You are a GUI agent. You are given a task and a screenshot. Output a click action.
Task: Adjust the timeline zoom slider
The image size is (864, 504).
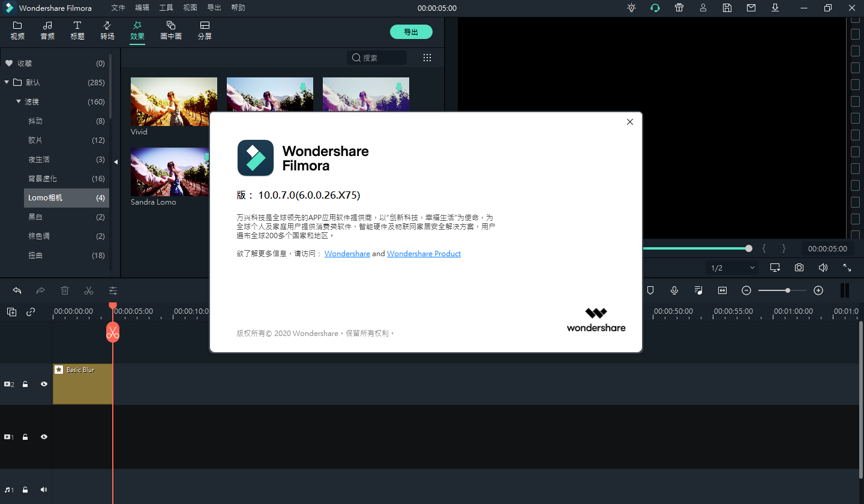point(782,290)
